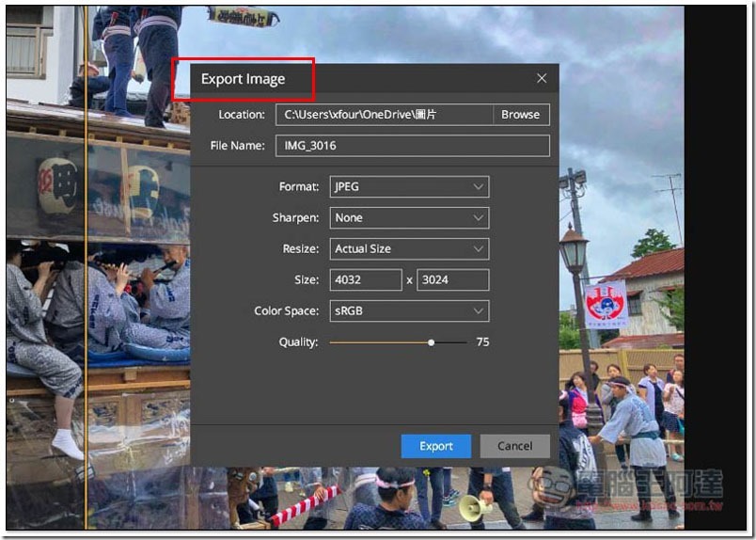Cancel the export dialog

pos(515,446)
